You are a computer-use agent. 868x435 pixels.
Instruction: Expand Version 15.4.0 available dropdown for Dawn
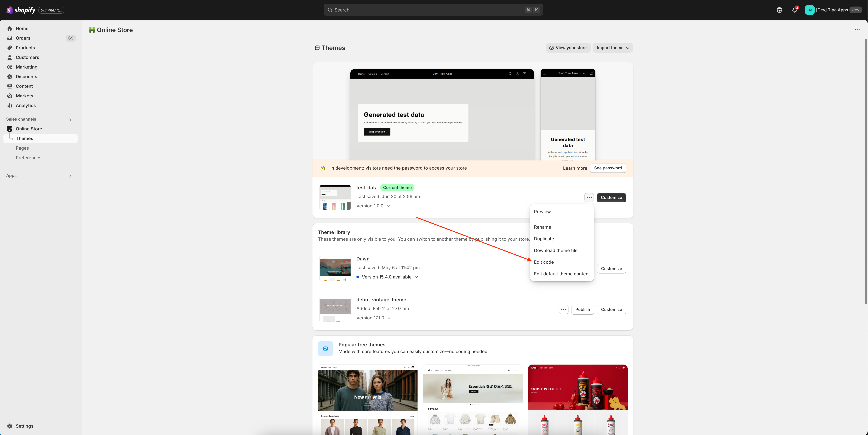416,277
